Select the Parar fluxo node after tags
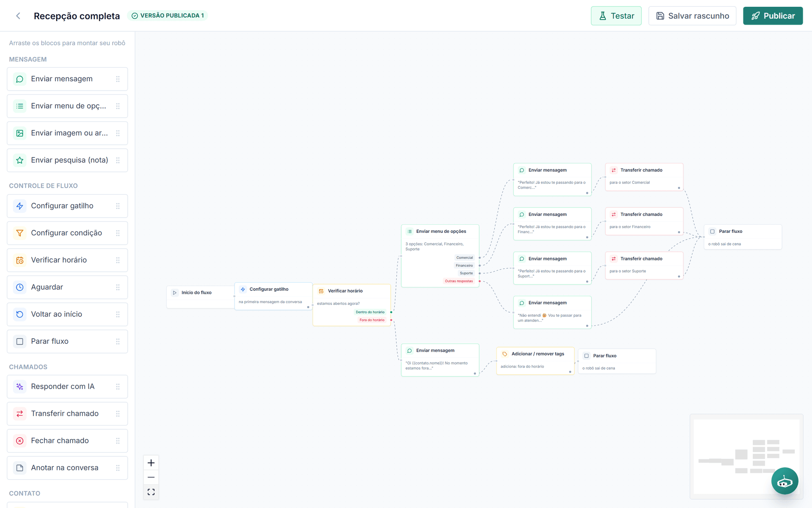The width and height of the screenshot is (812, 508). pos(617,362)
